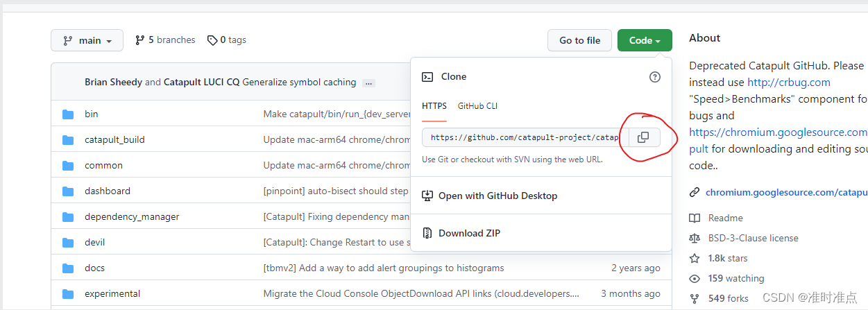
Task: Click the folder icon next to dependency_manager
Action: pyautogui.click(x=68, y=217)
